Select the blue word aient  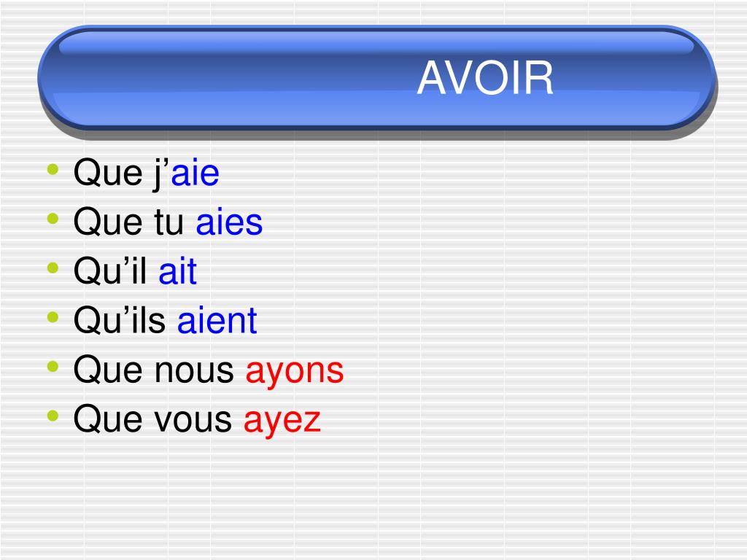(x=217, y=321)
